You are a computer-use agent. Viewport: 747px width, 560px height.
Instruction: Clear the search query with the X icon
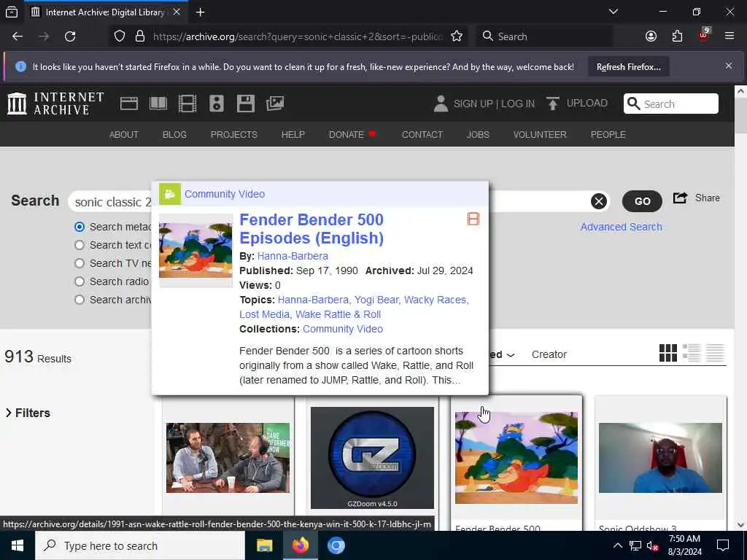(599, 201)
